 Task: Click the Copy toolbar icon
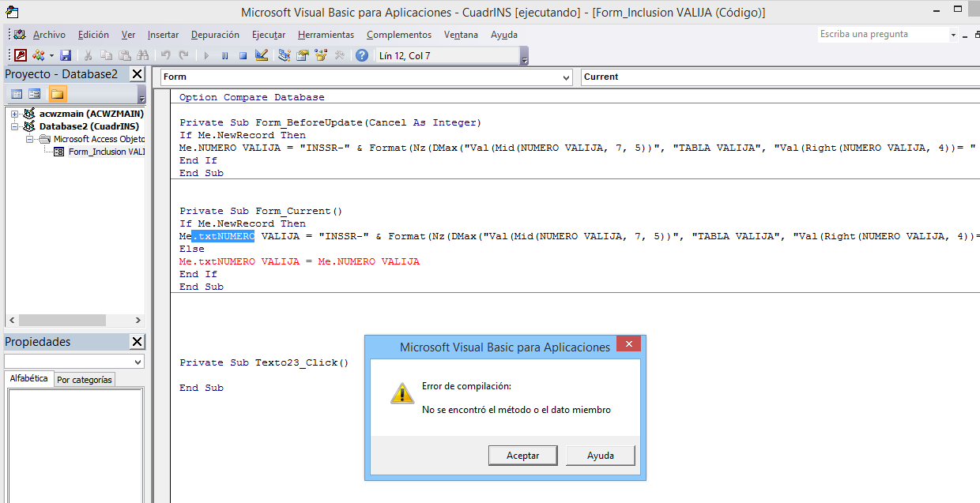click(x=106, y=55)
